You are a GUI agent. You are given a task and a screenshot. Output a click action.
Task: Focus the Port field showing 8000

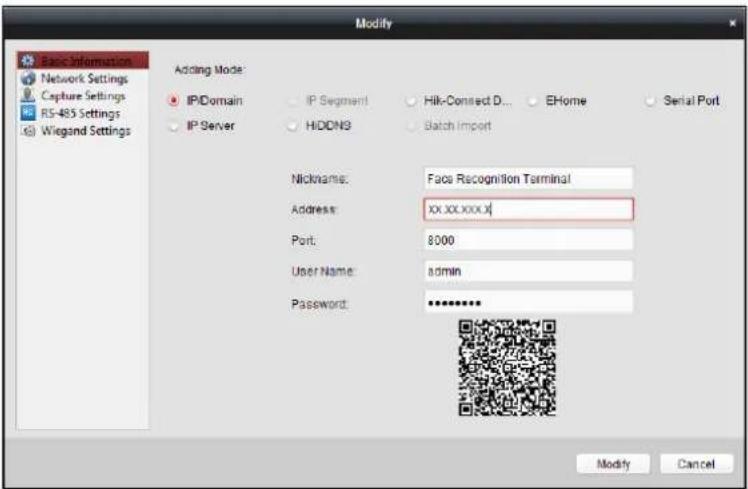coord(528,240)
